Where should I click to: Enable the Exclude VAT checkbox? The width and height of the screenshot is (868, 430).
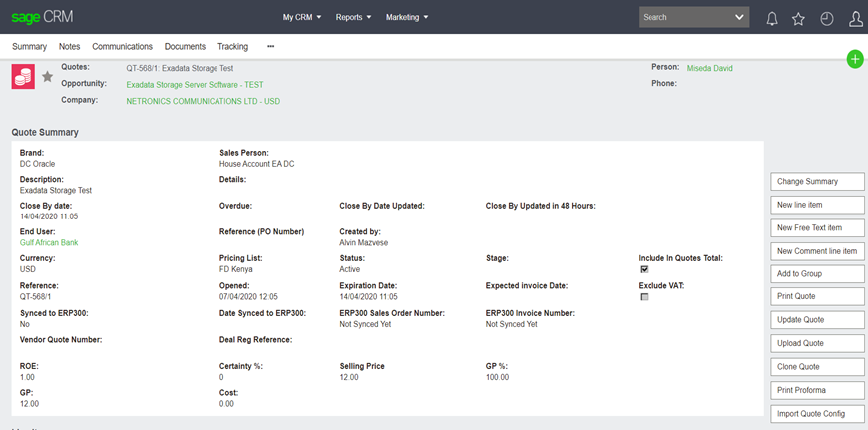[644, 297]
